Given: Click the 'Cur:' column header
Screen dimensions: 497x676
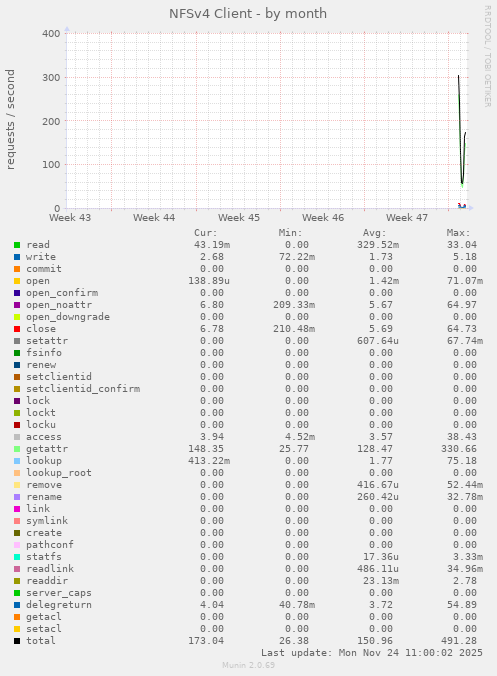Looking at the screenshot, I should [206, 233].
